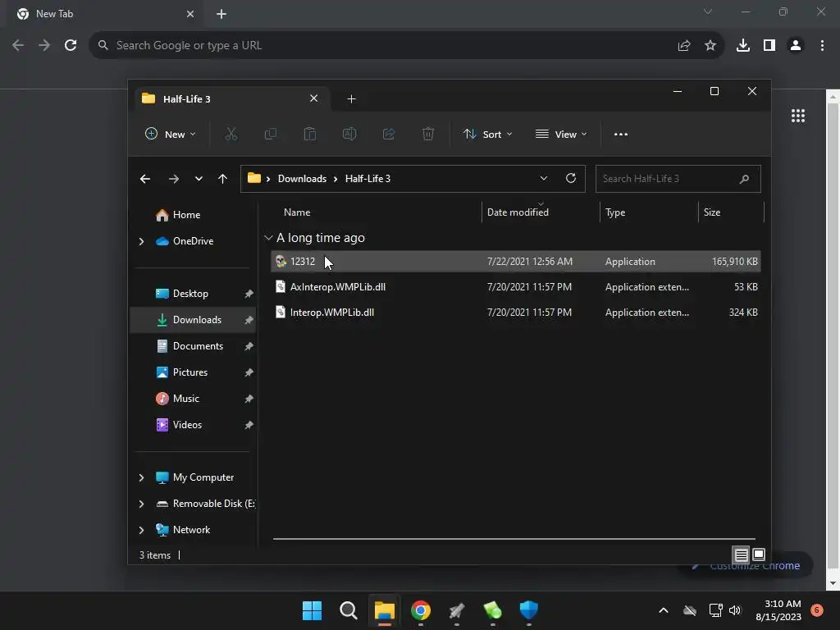Select the Half-Life 3 Explorer tab

pos(231,98)
